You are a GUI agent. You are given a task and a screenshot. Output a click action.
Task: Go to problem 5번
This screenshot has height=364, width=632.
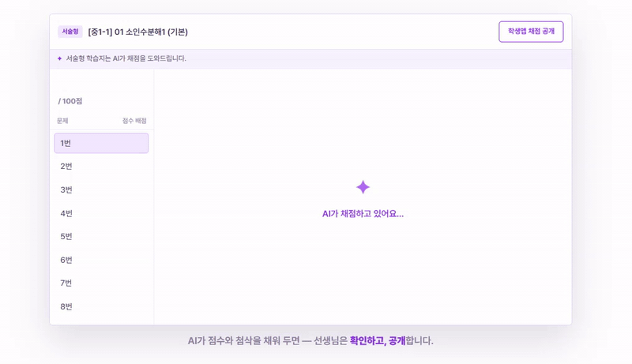[101, 236]
